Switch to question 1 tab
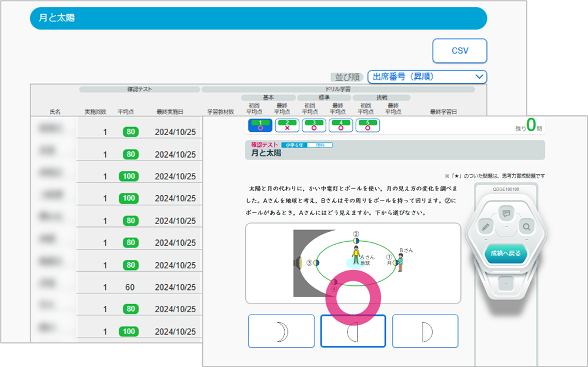This screenshot has height=367, width=588. (260, 125)
